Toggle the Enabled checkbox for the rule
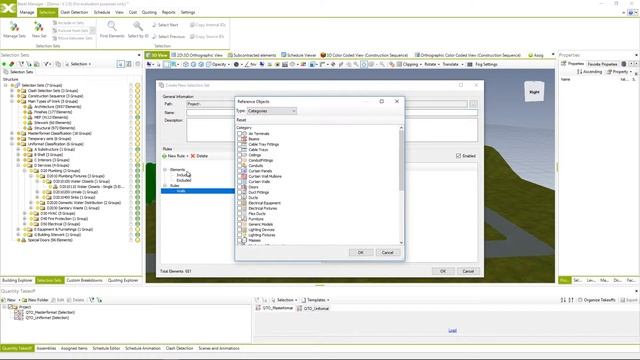640x360 pixels. click(458, 156)
